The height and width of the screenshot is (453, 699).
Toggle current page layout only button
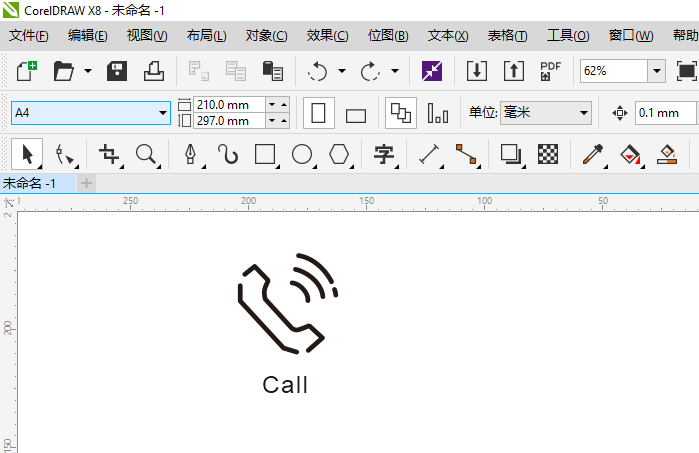(x=438, y=113)
